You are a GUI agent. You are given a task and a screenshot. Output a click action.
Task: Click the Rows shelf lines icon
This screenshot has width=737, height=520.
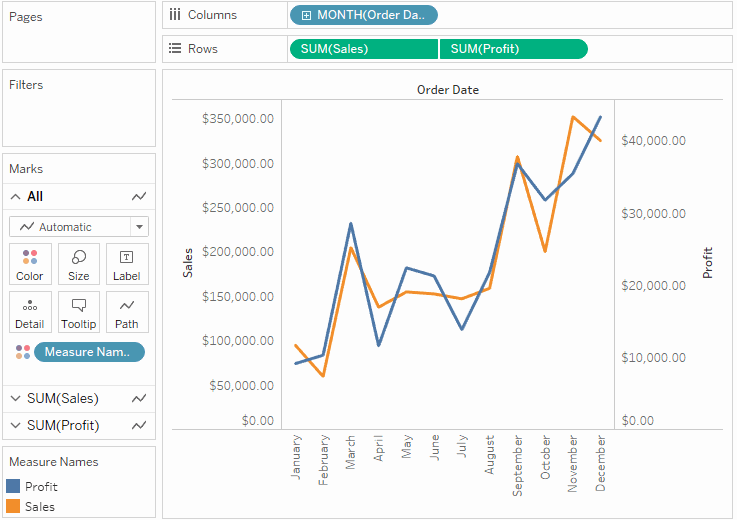point(175,48)
